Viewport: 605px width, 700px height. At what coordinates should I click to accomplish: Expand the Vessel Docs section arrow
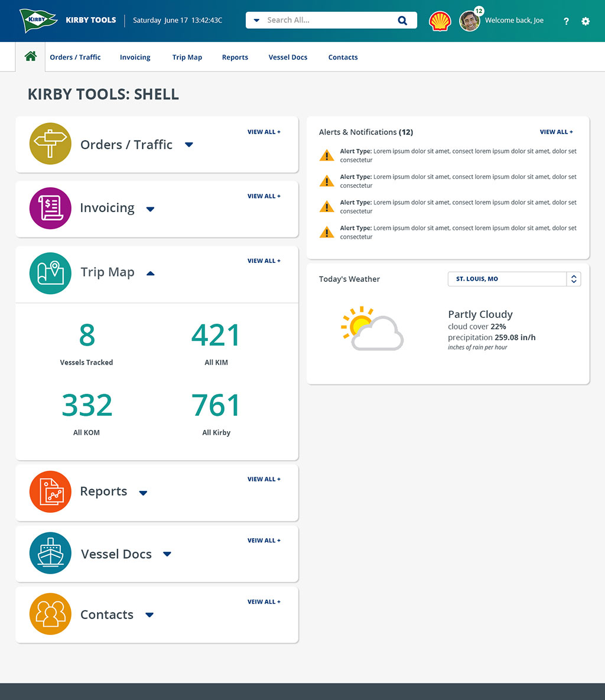tap(167, 554)
